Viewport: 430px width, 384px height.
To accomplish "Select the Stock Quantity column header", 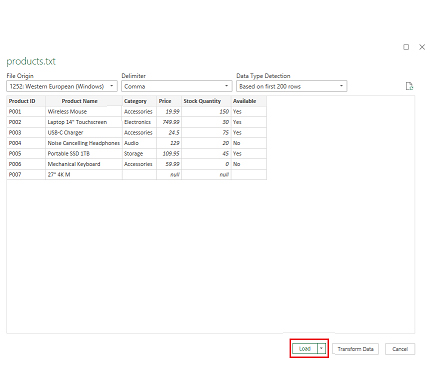I will click(206, 101).
